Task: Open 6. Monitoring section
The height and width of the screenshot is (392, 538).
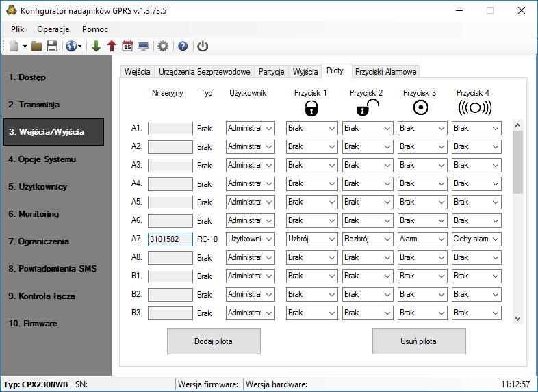Action: (x=34, y=214)
